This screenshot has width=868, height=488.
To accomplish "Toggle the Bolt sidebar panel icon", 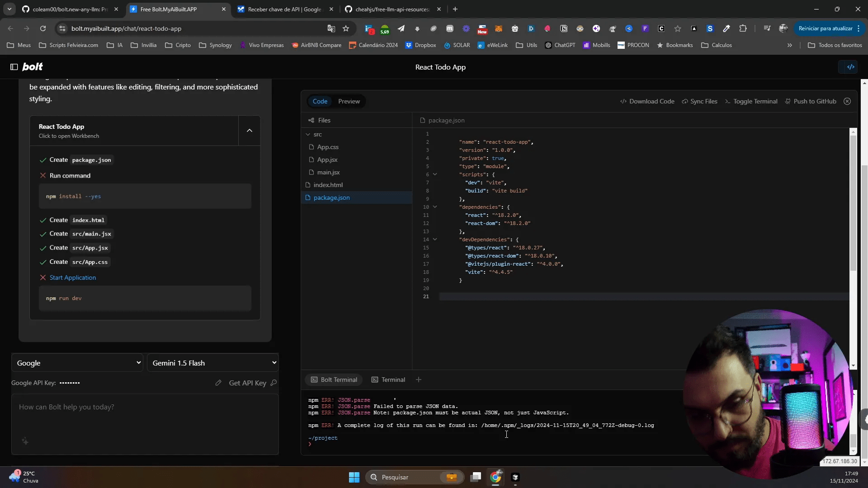I will [x=14, y=67].
